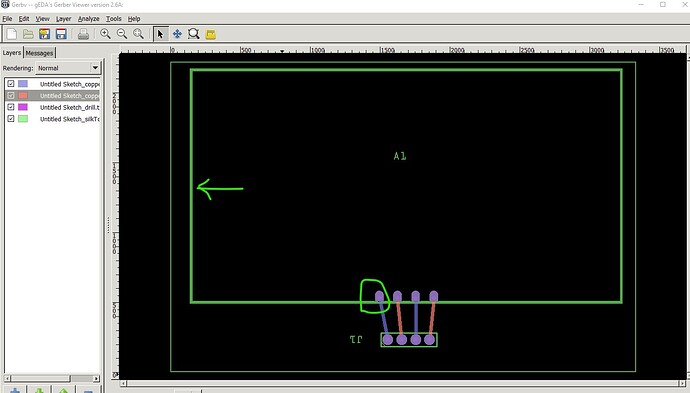Open the Analyze menu
This screenshot has height=393, width=690.
coord(88,18)
